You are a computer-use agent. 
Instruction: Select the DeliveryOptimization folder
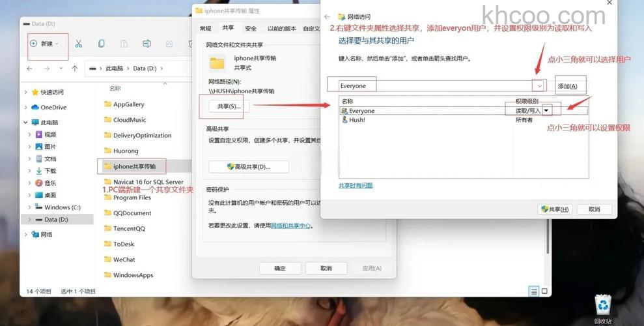click(137, 135)
